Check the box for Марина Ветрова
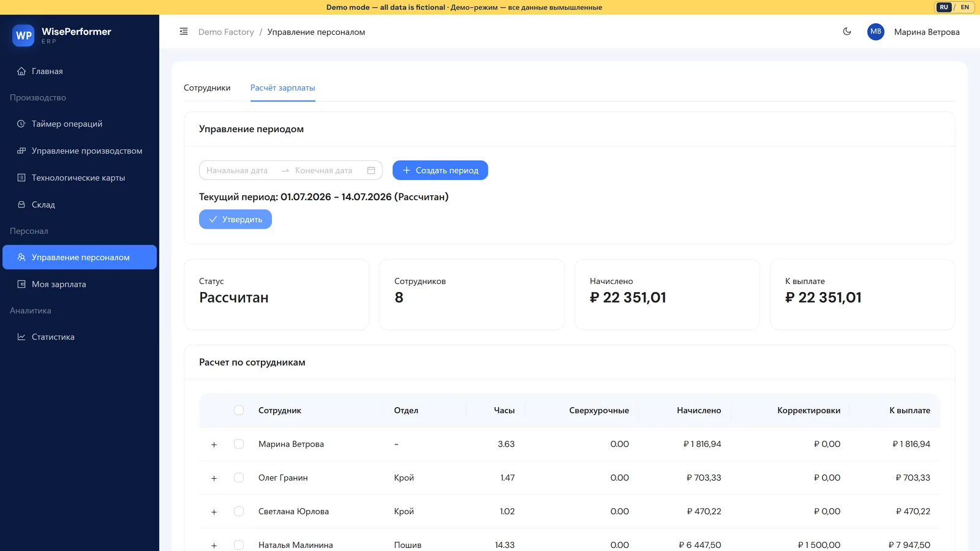Viewport: 980px width, 551px height. pos(239,444)
